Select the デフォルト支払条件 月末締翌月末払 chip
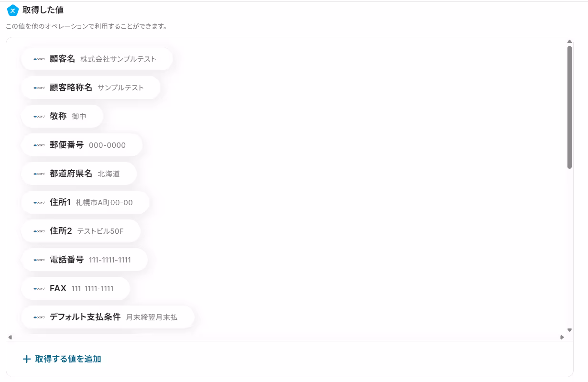The width and height of the screenshot is (588, 382). [x=108, y=317]
